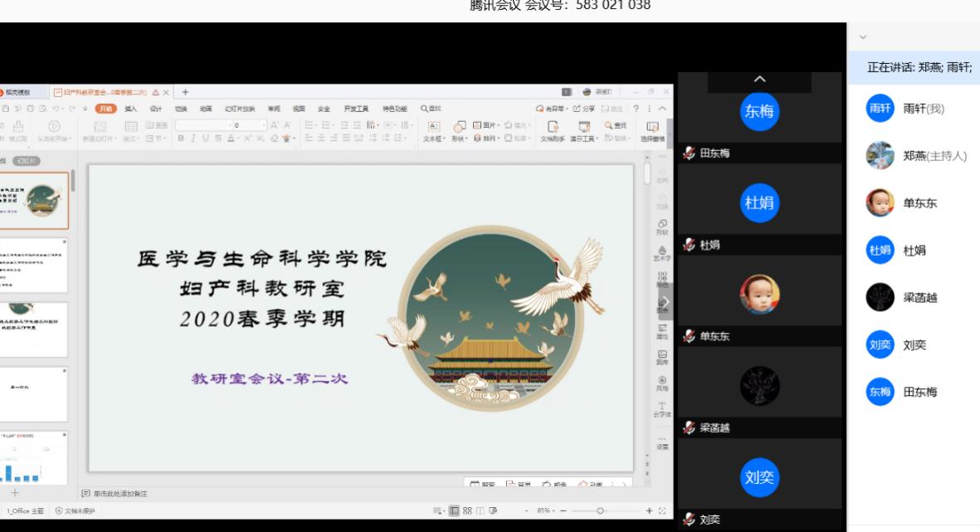This screenshot has width=980, height=532.
Task: Click the format painter (格式刷) icon
Action: pyautogui.click(x=18, y=130)
